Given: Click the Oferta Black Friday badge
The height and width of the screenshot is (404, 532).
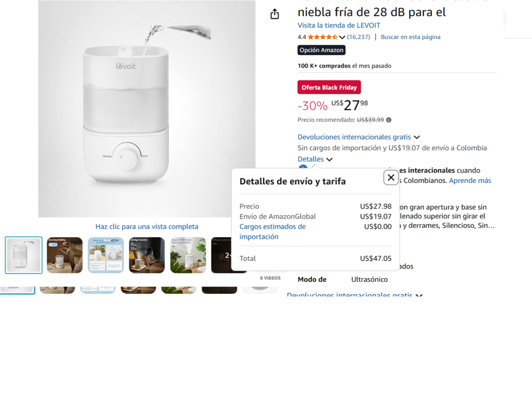Looking at the screenshot, I should tap(329, 87).
